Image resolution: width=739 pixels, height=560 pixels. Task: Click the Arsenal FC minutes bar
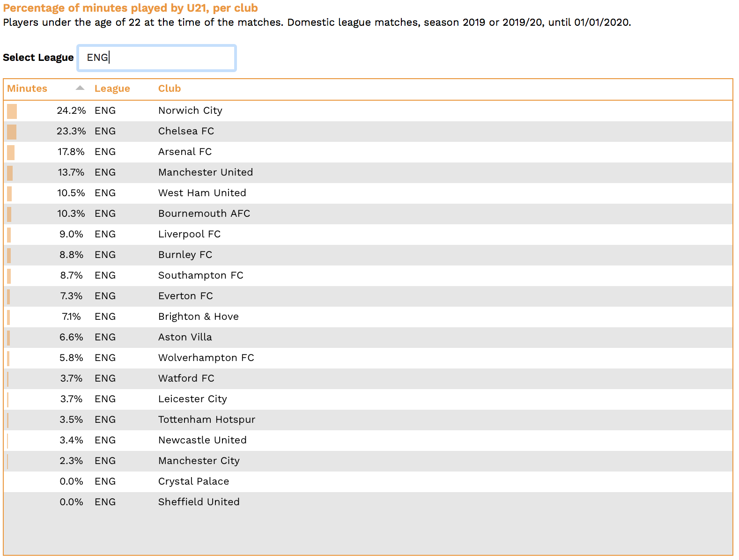(x=11, y=153)
